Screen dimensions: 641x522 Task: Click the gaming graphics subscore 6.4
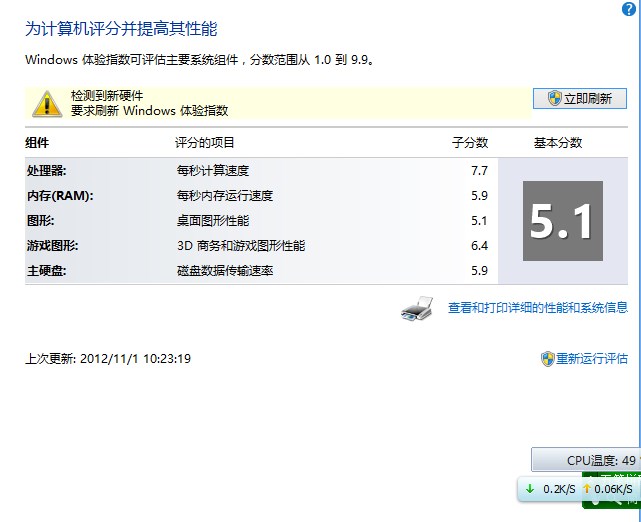[479, 246]
